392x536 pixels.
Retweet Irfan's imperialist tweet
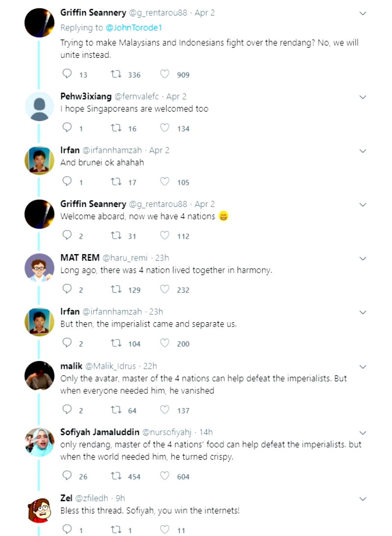tap(116, 344)
